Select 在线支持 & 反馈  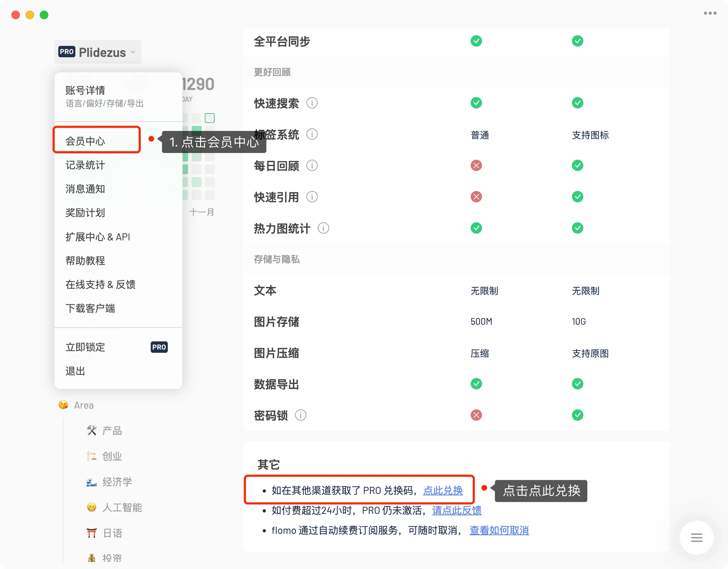(101, 284)
